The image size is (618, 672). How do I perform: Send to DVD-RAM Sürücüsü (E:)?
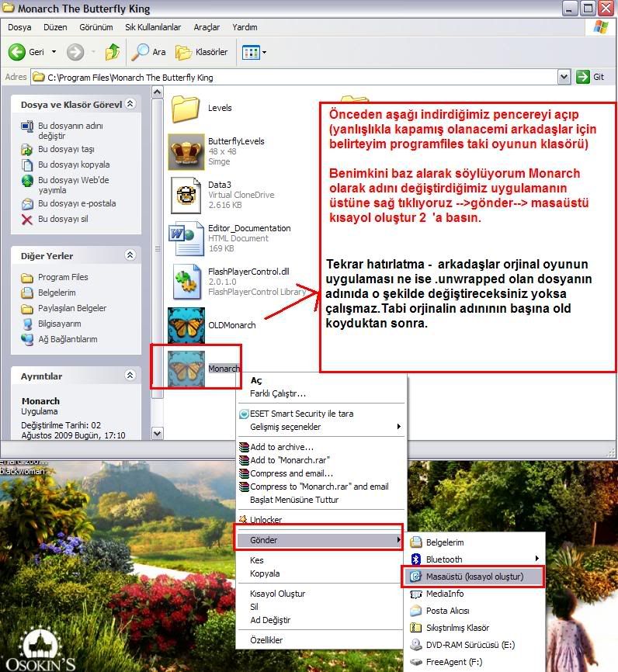(474, 645)
